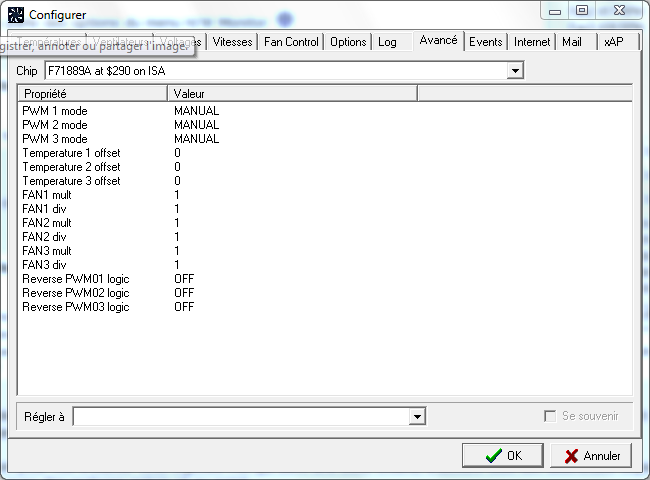This screenshot has height=480, width=650.
Task: Tick the Se souvenir checkbox
Action: (550, 416)
